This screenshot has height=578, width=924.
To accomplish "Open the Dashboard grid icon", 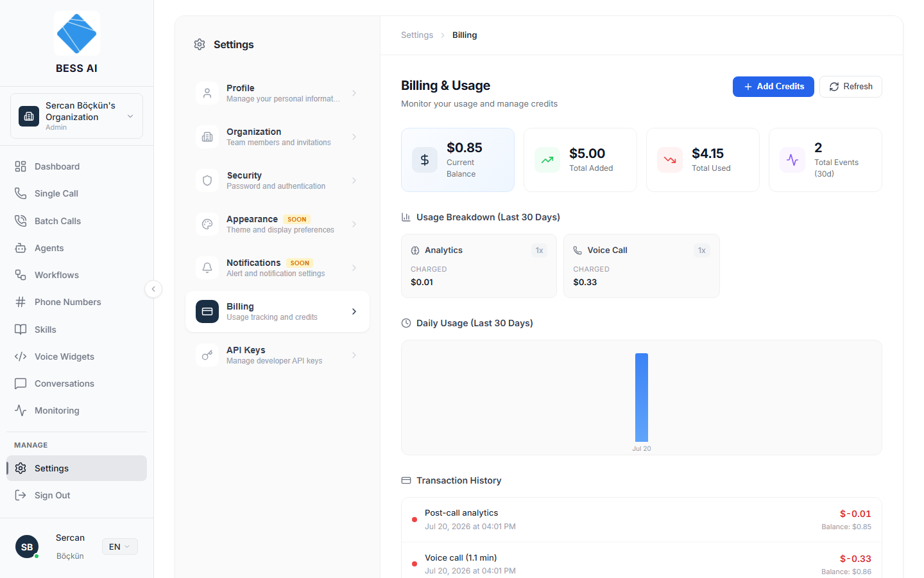I will point(21,166).
